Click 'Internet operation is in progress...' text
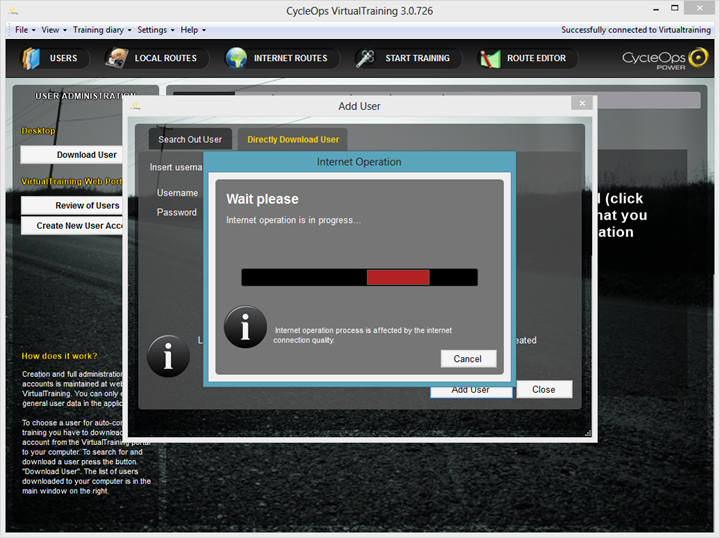The width and height of the screenshot is (720, 538). (x=293, y=220)
